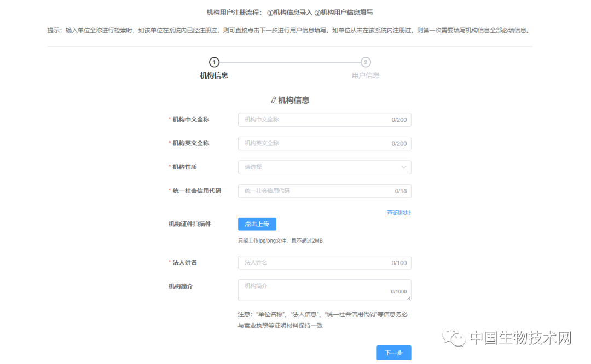This screenshot has height=364, width=591.
Task: Click inside the 机构简介 text area
Action: [x=315, y=290]
